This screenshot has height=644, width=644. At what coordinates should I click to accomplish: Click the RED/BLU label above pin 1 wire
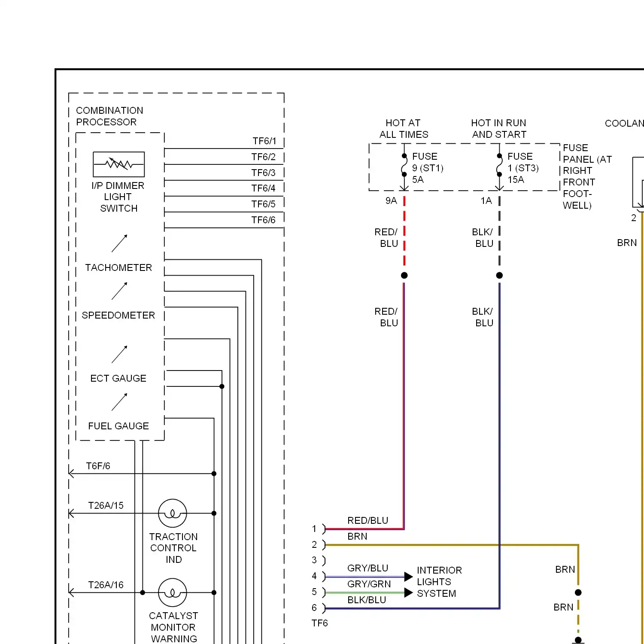(368, 520)
